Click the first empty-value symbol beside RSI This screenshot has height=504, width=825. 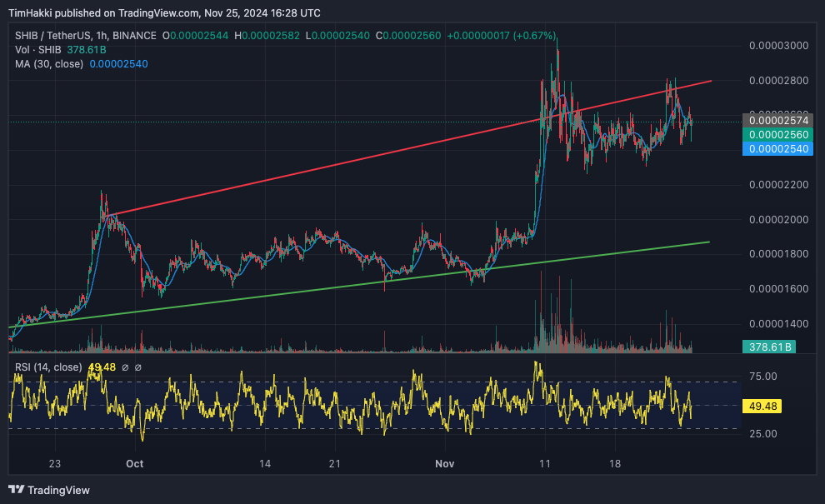pos(125,367)
